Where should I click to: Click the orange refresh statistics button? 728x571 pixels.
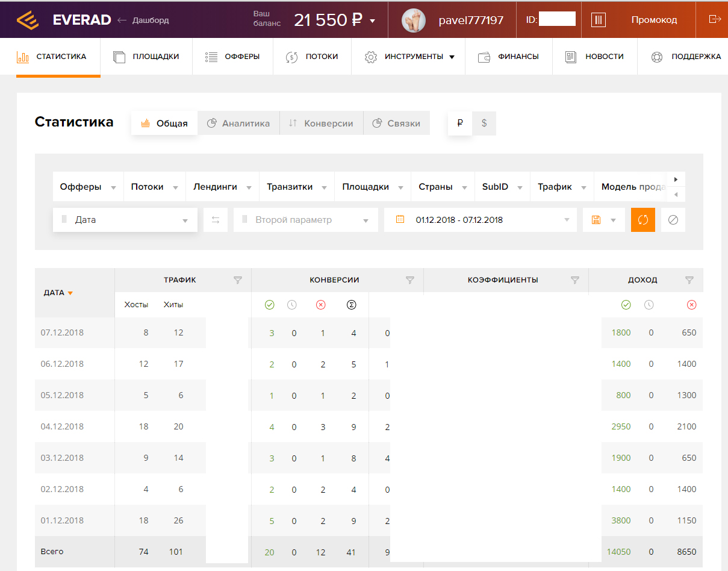pos(642,220)
